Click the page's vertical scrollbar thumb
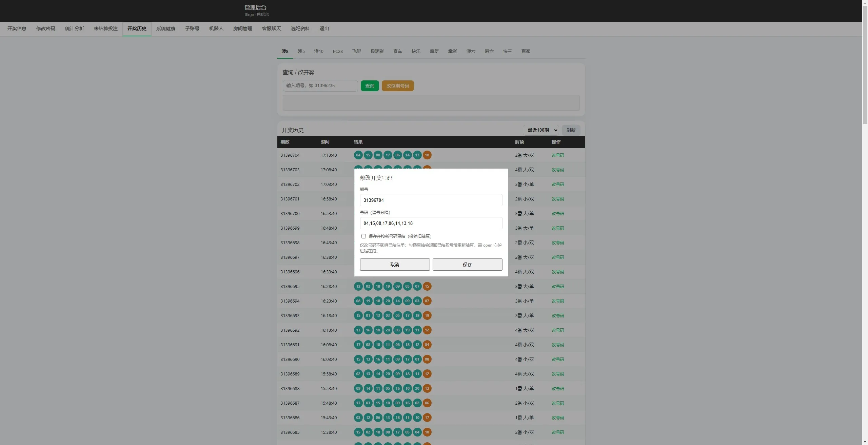This screenshot has width=868, height=445. 865,64
